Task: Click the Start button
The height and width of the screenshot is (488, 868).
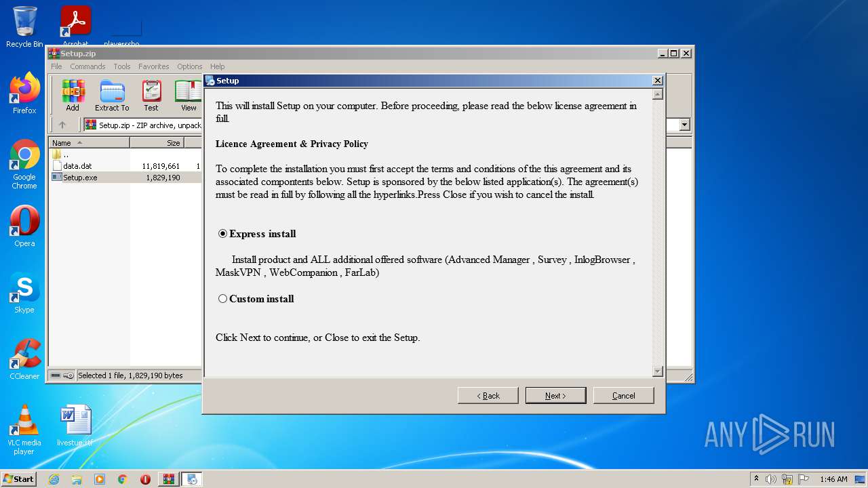Action: coord(18,479)
